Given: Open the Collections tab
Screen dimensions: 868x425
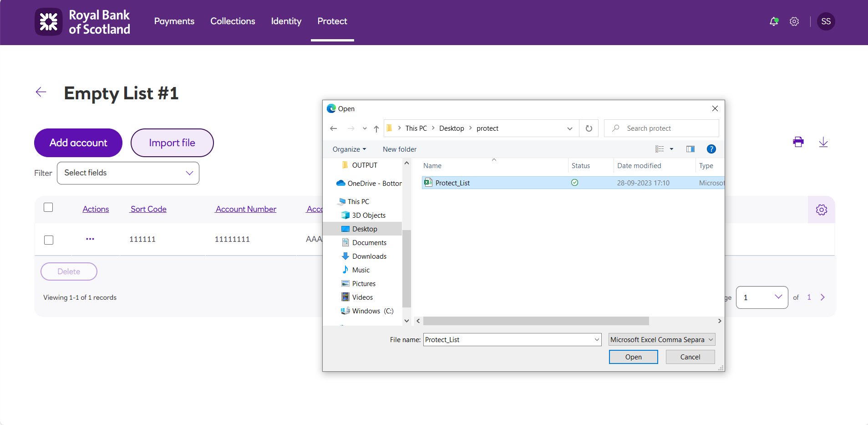Looking at the screenshot, I should [233, 21].
